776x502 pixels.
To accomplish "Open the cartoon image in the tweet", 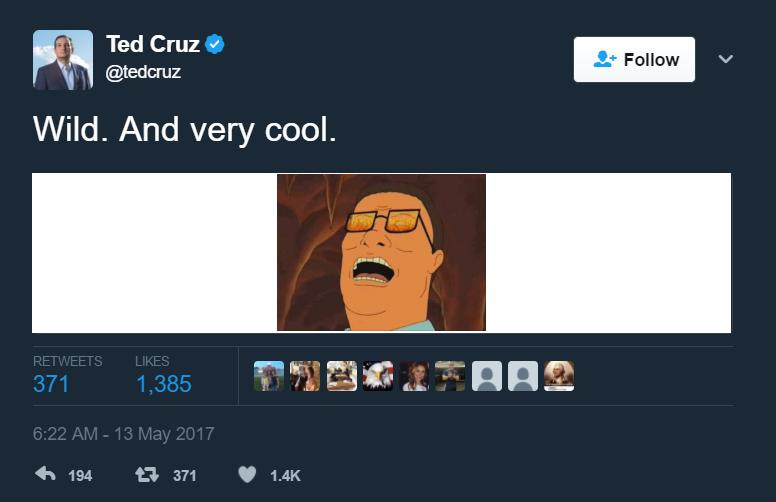I will (x=381, y=252).
